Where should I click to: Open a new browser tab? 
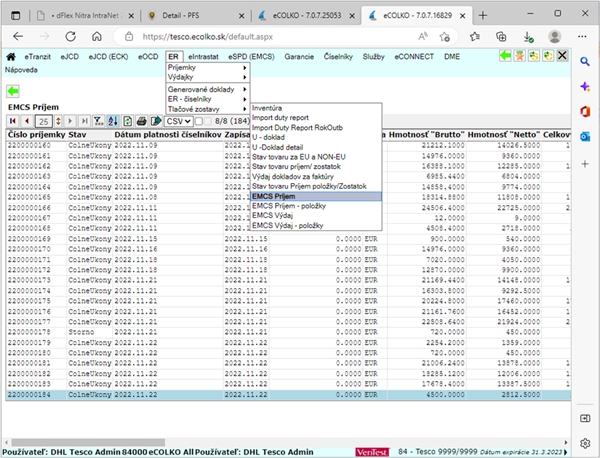[483, 16]
